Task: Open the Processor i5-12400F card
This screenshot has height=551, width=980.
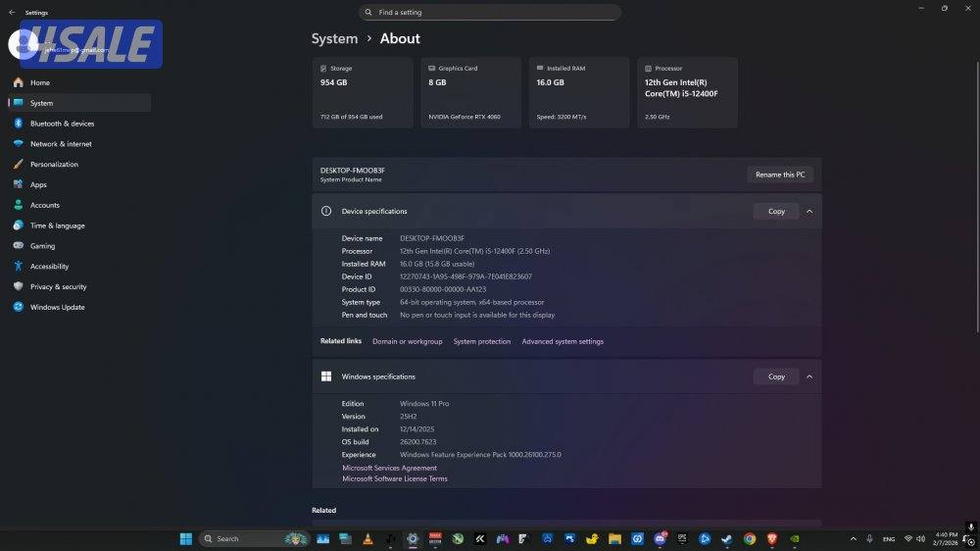Action: pyautogui.click(x=688, y=92)
